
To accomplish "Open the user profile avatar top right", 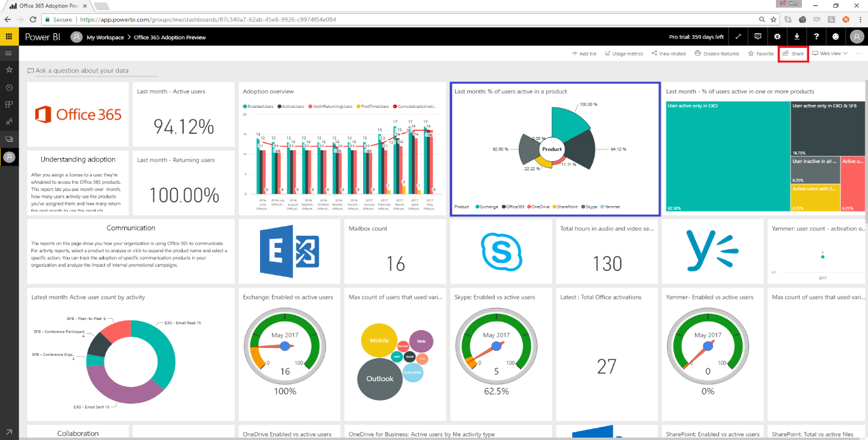I will click(x=856, y=36).
